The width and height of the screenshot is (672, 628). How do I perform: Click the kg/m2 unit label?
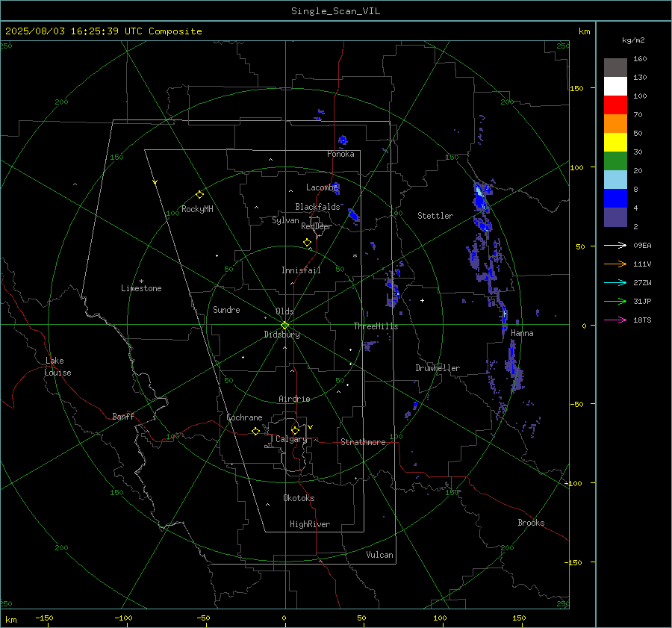pos(633,40)
